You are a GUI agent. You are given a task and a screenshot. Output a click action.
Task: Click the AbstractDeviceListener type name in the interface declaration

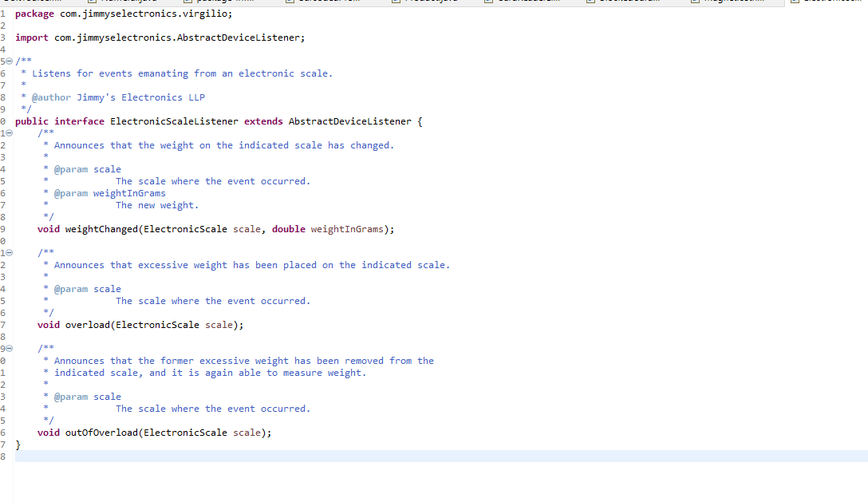353,121
